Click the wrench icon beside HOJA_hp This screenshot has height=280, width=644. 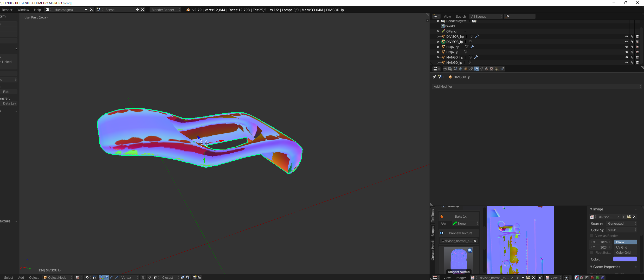coord(472,47)
